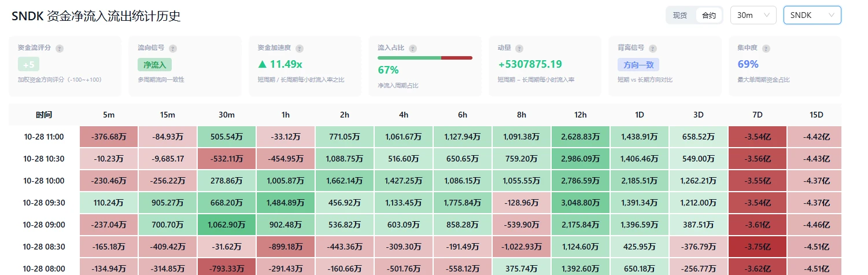The width and height of the screenshot is (868, 275).
Task: Click the 5m column header
Action: (109, 115)
